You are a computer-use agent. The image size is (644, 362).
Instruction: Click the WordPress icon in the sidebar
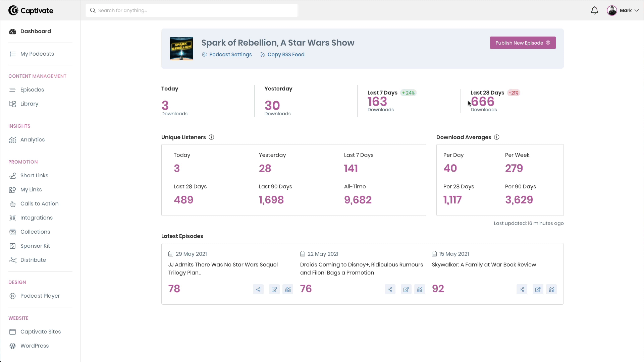pos(12,346)
